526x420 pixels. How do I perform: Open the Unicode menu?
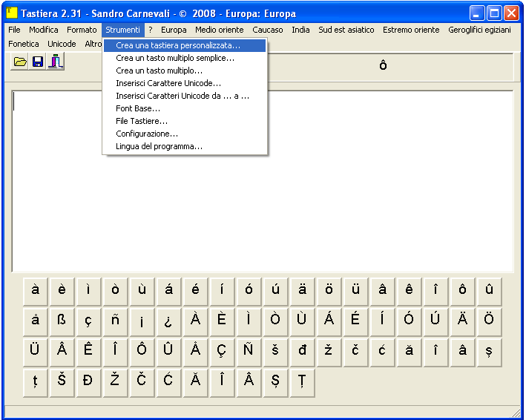click(x=62, y=44)
